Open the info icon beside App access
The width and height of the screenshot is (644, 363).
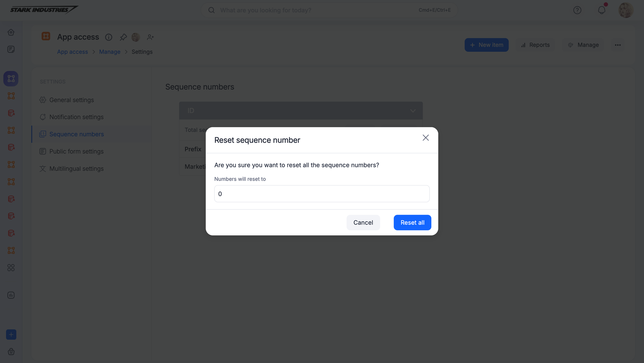pyautogui.click(x=109, y=37)
